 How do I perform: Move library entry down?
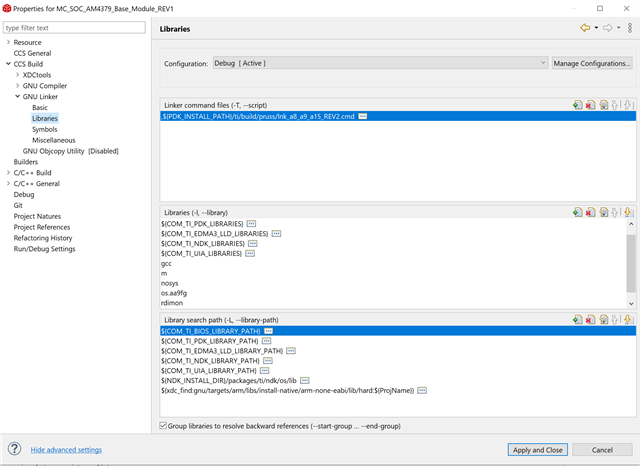tap(628, 212)
